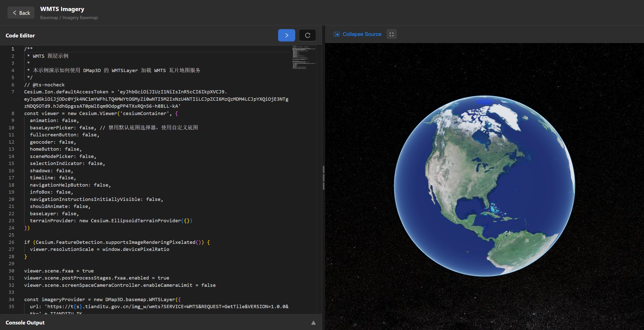The image size is (644, 330).
Task: Click the 'baseLayer: false,' line
Action: 54,213
